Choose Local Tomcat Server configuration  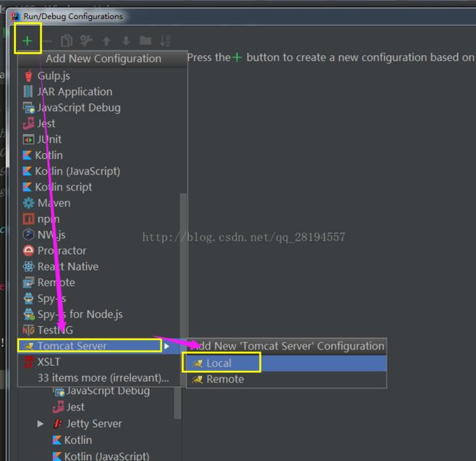[286, 363]
